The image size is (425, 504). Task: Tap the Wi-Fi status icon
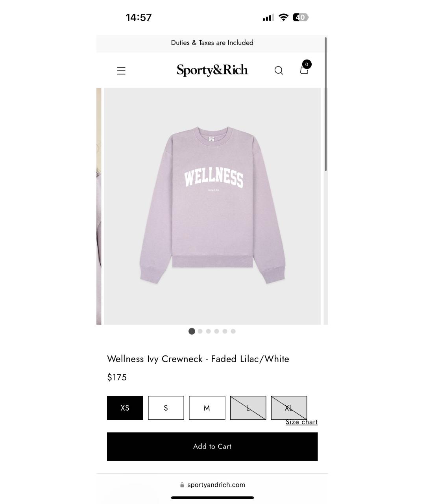(283, 17)
